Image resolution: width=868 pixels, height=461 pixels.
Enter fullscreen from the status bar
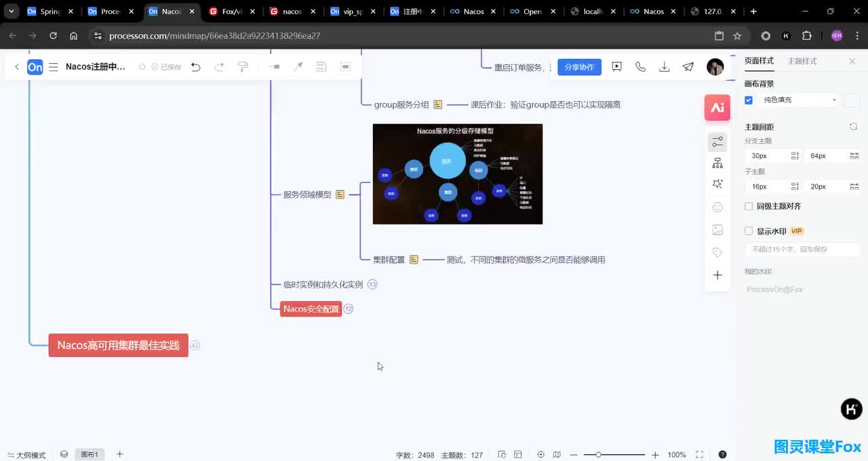pos(700,455)
